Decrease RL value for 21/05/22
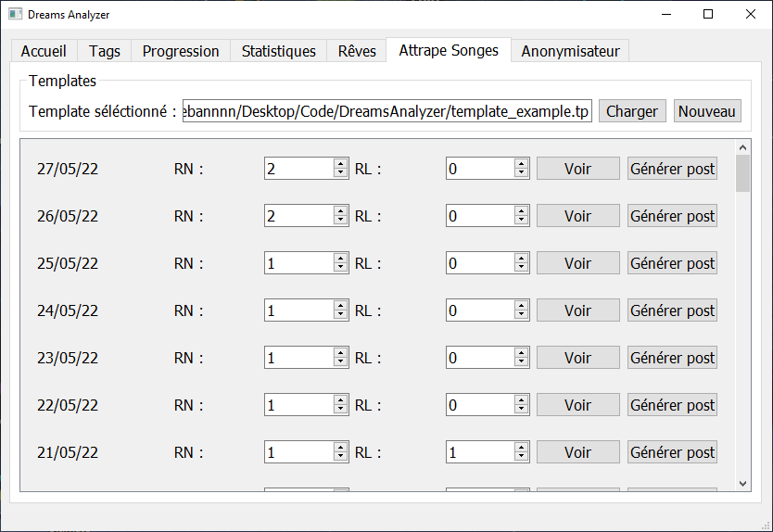The height and width of the screenshot is (532, 773). click(522, 457)
